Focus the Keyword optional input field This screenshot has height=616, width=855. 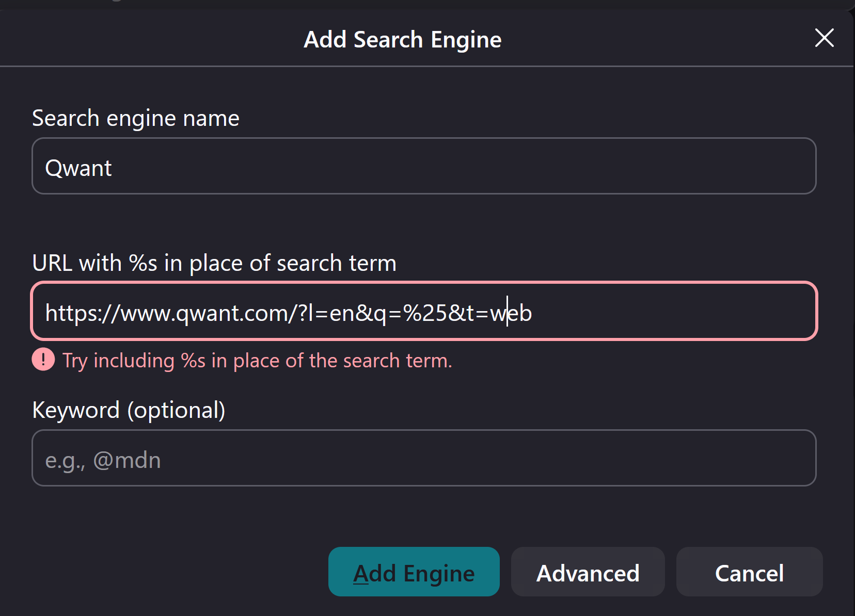pos(424,458)
